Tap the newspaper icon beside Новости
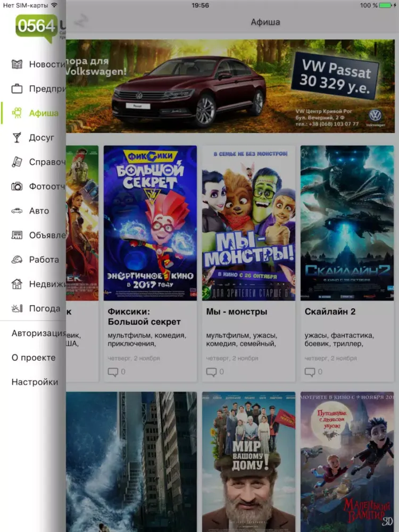The image size is (399, 532). pos(17,64)
